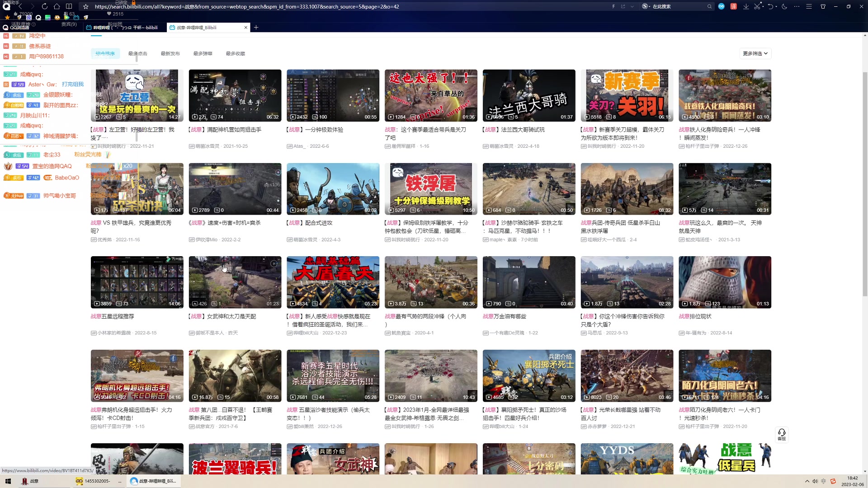The width and height of the screenshot is (868, 488).
Task: Open video 一分钟极致体验 title link
Action: point(315,130)
